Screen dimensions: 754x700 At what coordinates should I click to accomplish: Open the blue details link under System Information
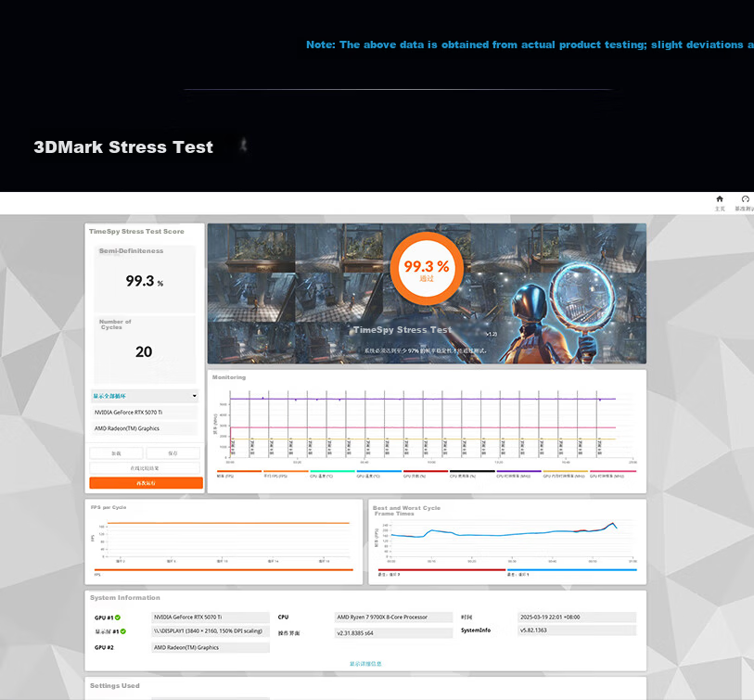(x=365, y=664)
